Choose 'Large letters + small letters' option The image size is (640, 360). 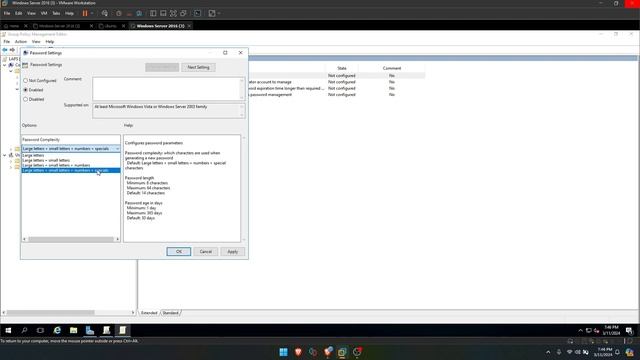point(71,160)
